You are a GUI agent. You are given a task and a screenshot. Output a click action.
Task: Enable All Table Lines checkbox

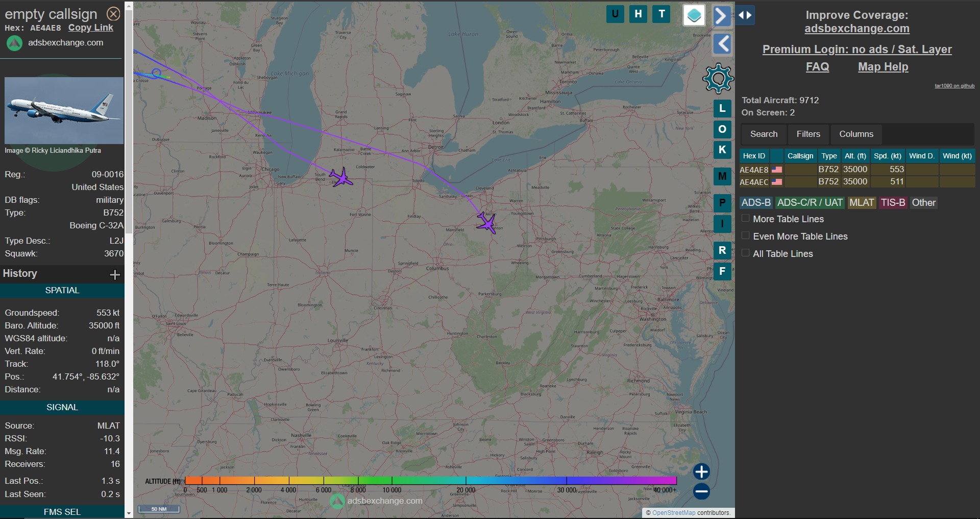pos(746,253)
